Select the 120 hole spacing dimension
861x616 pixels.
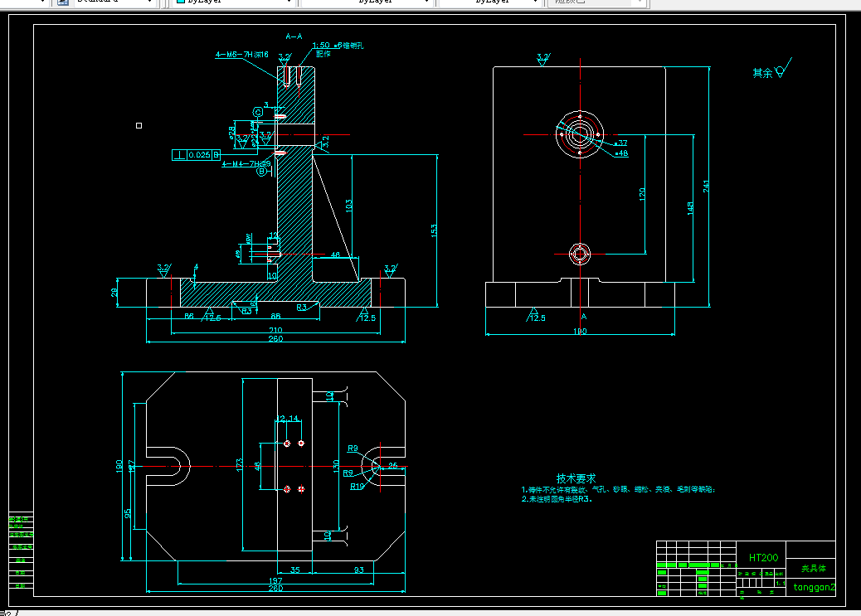coord(642,194)
